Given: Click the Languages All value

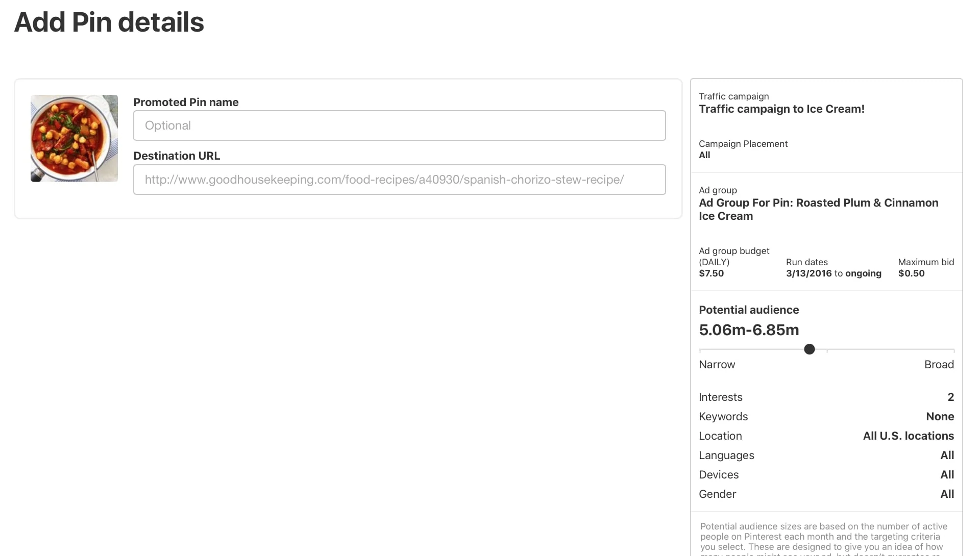Looking at the screenshot, I should click(x=947, y=456).
